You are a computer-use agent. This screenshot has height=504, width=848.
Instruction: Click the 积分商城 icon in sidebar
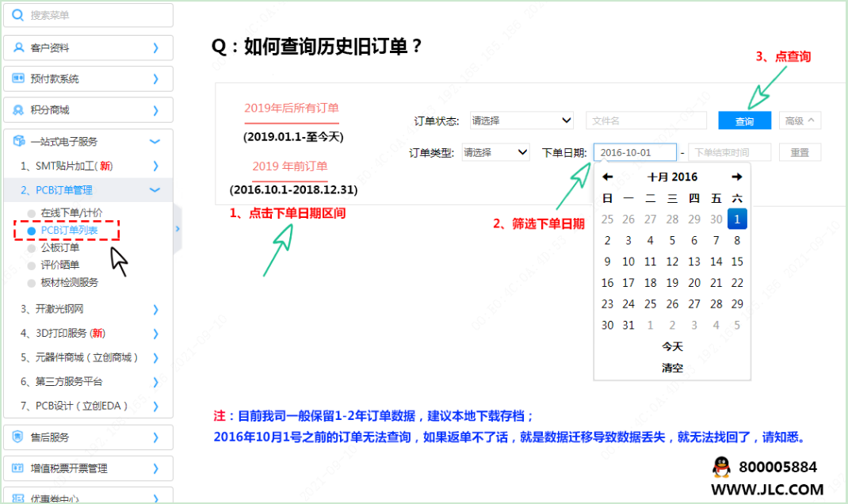[x=19, y=109]
